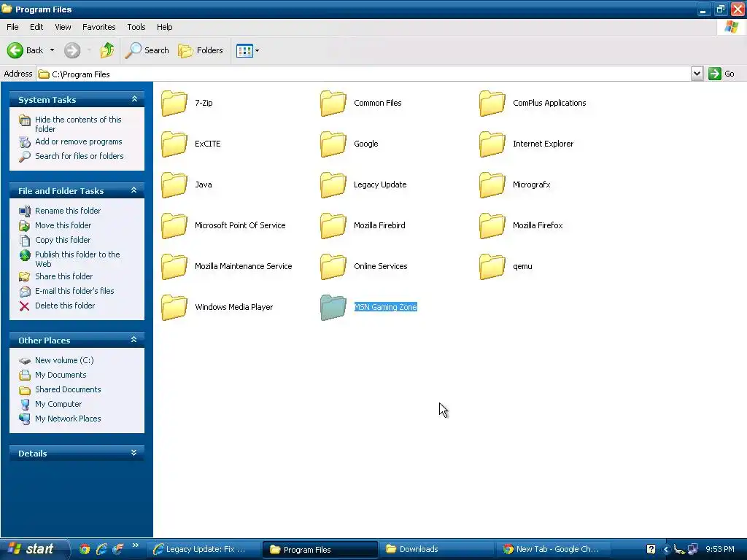Open the Back history dropdown arrow
Image resolution: width=747 pixels, height=560 pixels.
click(52, 50)
